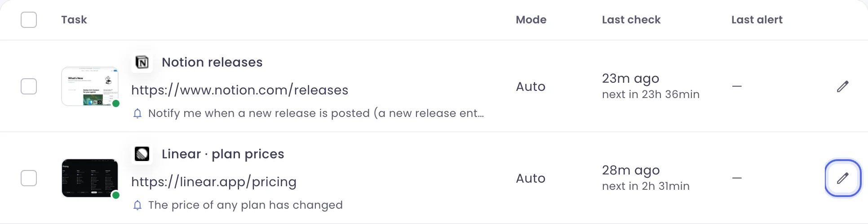Open the linear.app/pricing URL link
This screenshot has height=224, width=868.
click(x=214, y=182)
